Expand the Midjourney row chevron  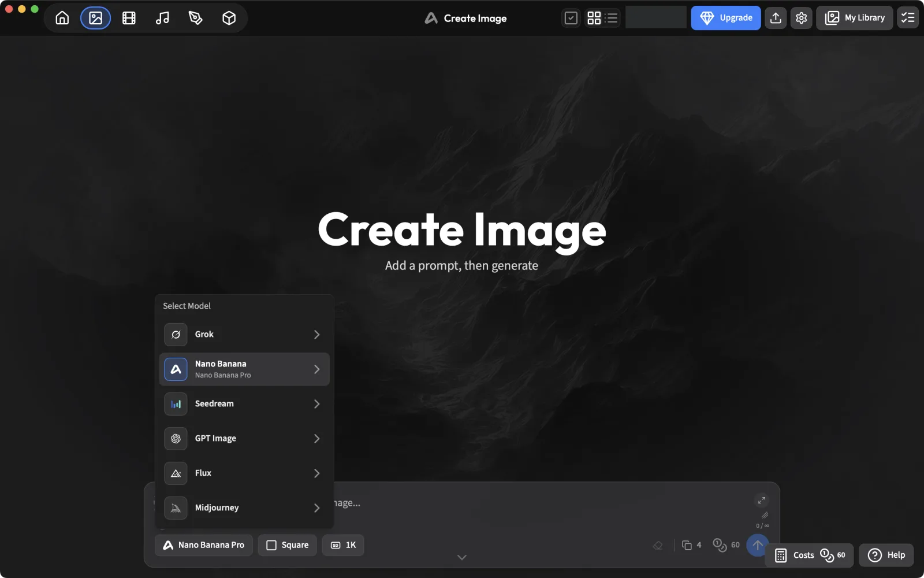pyautogui.click(x=316, y=508)
